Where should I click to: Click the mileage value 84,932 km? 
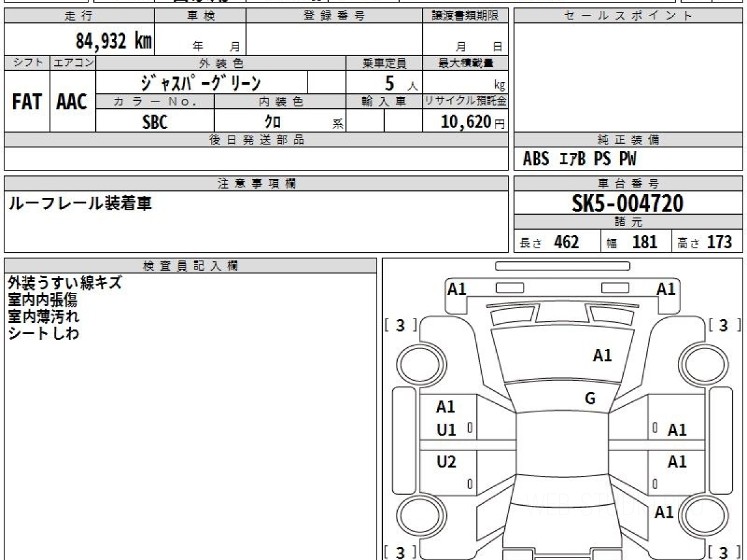tap(113, 40)
